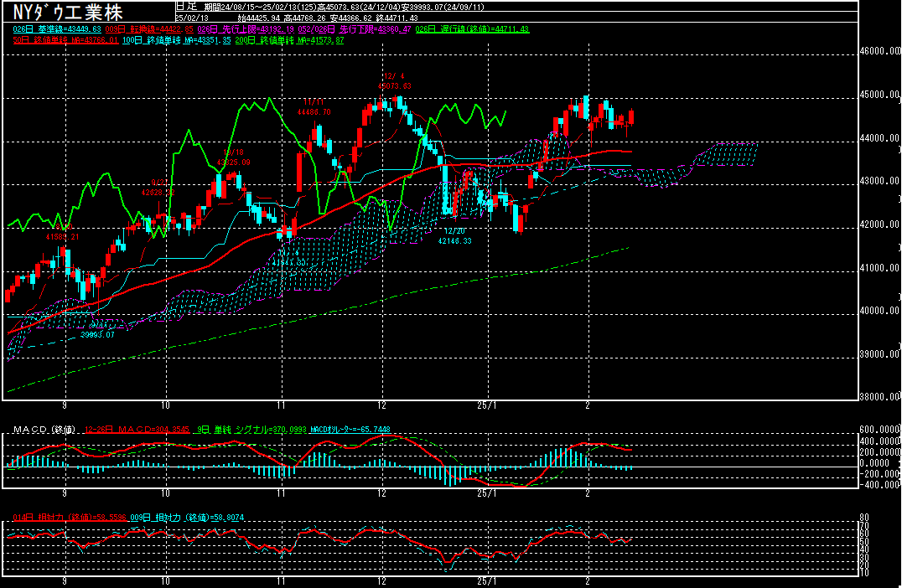Click the 25/1 label under the MACD panel
This screenshot has width=902, height=588.
pos(487,493)
